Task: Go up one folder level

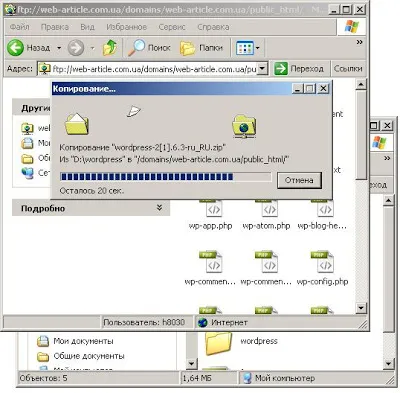Action: [110, 48]
